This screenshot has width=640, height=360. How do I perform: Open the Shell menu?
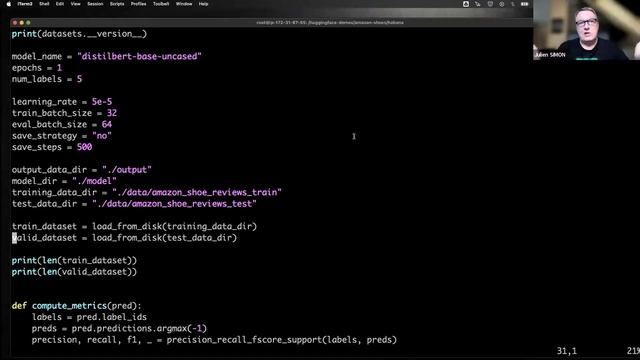point(44,4)
